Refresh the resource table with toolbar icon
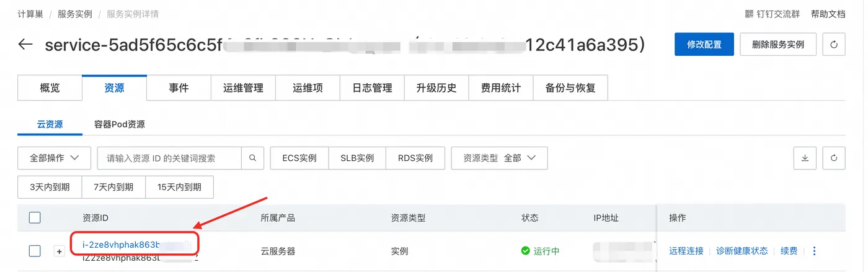The image size is (868, 272). click(833, 158)
